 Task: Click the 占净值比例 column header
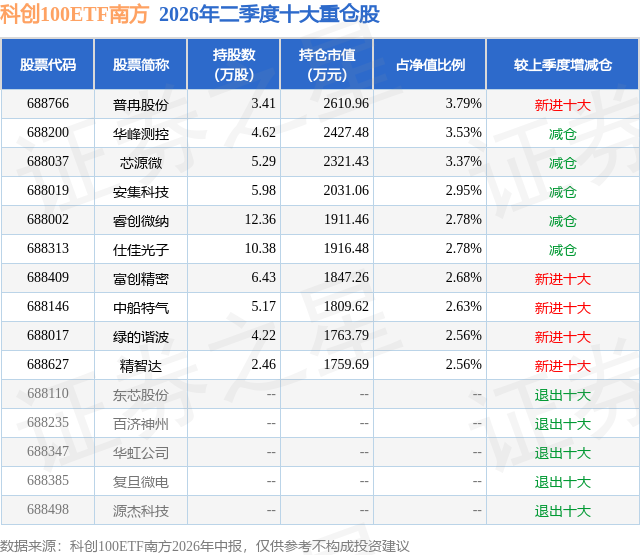430,64
